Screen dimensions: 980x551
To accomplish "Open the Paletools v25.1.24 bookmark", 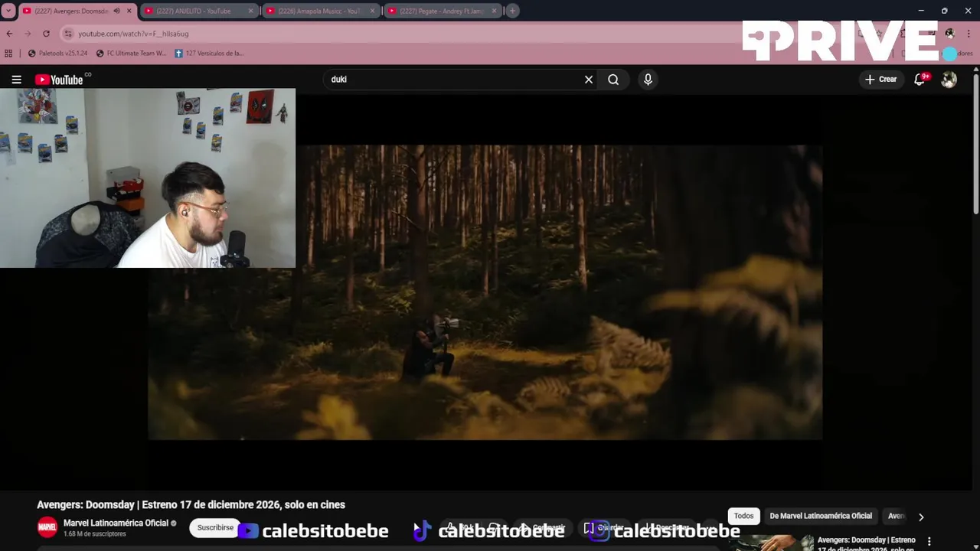I will pyautogui.click(x=57, y=54).
